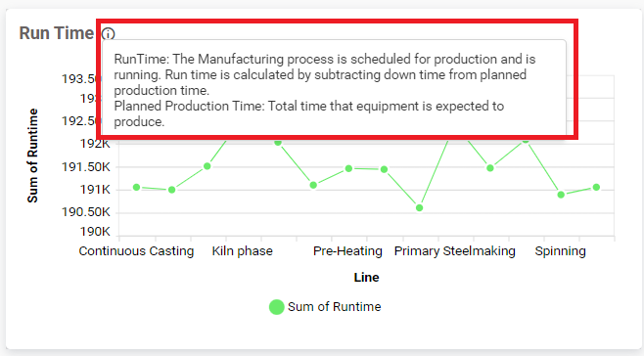
Task: Click the lowest data point near Primary Steelmaking
Action: click(x=419, y=207)
